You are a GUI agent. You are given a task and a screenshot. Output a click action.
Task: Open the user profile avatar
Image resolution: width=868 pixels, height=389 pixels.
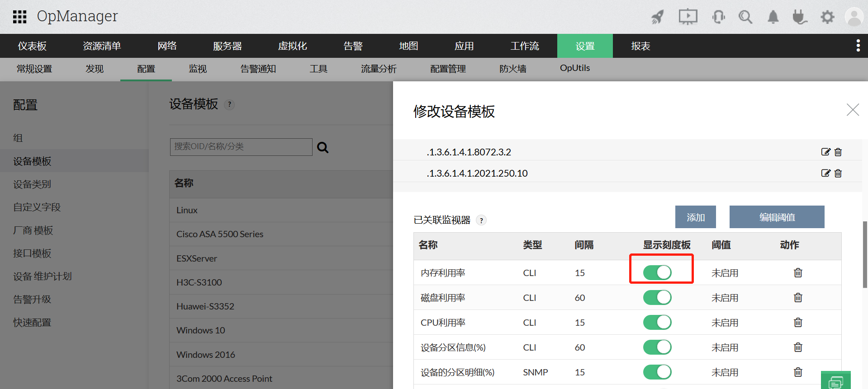854,17
